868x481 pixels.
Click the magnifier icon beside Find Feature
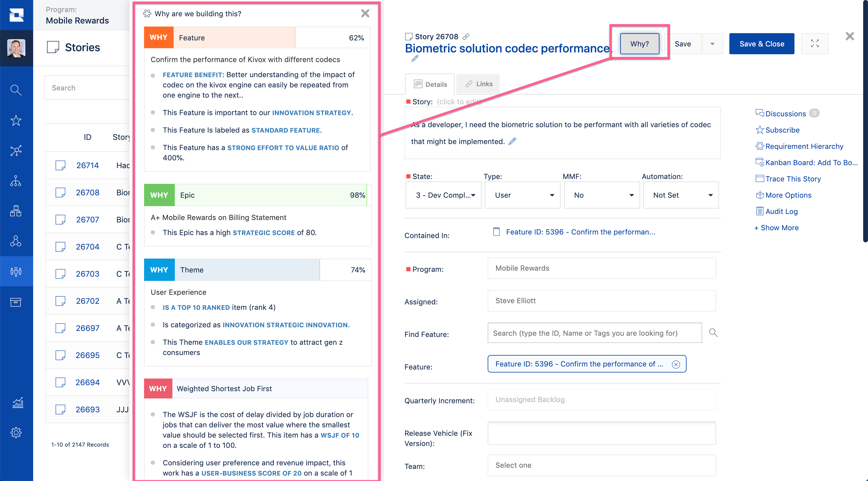coord(713,333)
